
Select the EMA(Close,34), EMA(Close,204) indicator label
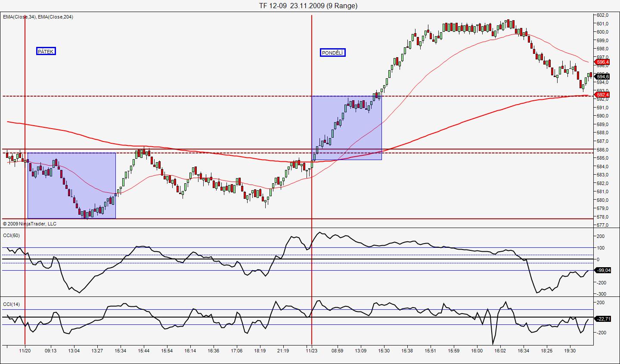[38, 17]
